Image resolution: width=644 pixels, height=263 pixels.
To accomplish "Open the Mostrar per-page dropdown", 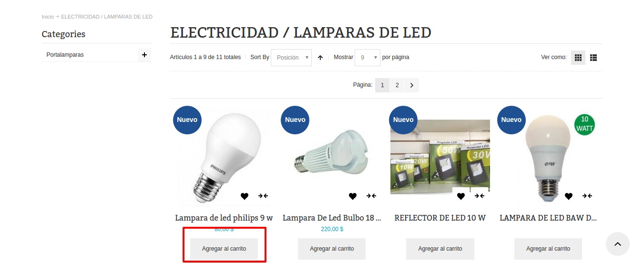I will coord(368,58).
